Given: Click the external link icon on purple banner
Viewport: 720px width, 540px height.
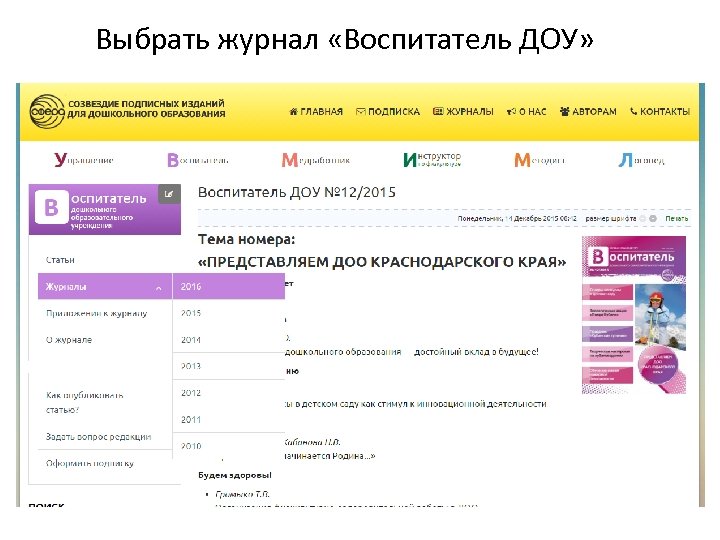Looking at the screenshot, I should pos(169,194).
